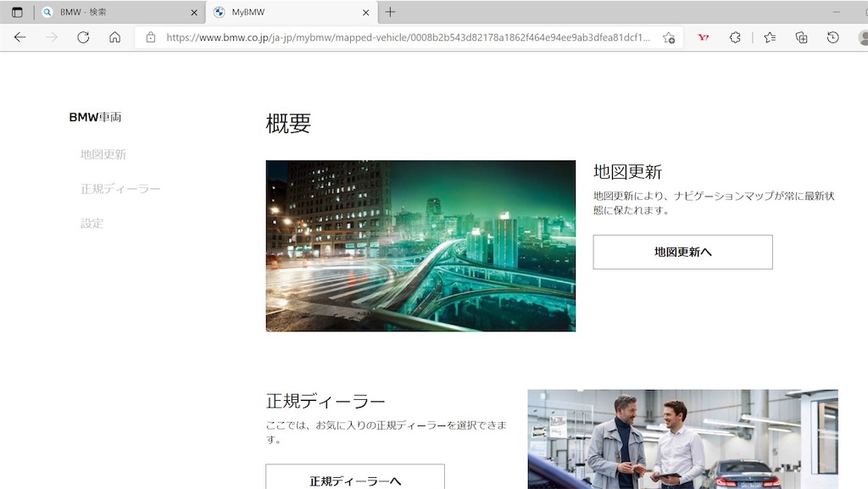Open a new tab with the plus button
Viewport: 868px width, 489px height.
click(390, 12)
